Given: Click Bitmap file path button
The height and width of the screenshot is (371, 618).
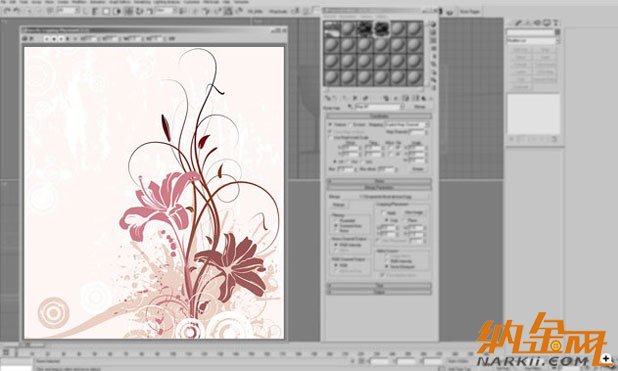Looking at the screenshot, I should (x=386, y=197).
